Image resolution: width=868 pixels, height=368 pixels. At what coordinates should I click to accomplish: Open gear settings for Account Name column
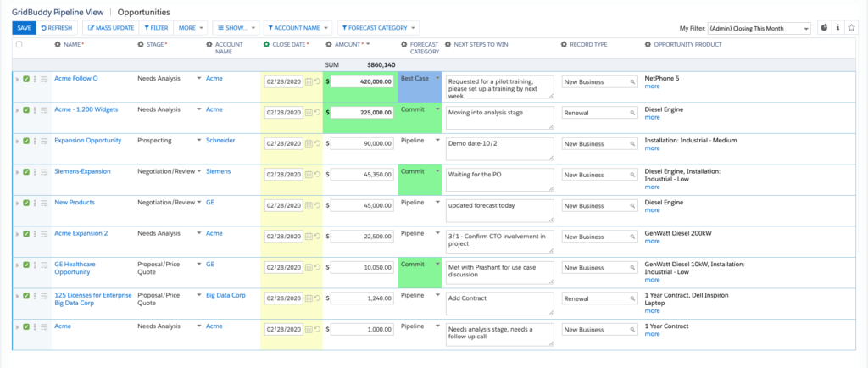click(x=209, y=45)
